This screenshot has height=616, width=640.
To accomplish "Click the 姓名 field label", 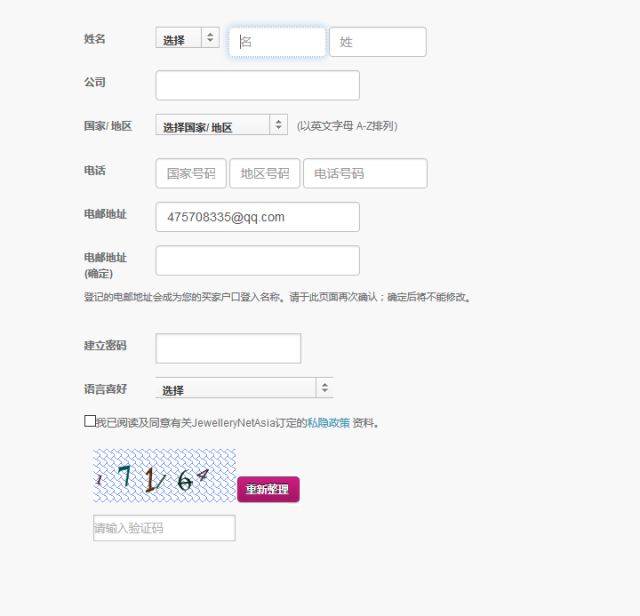I will [95, 39].
